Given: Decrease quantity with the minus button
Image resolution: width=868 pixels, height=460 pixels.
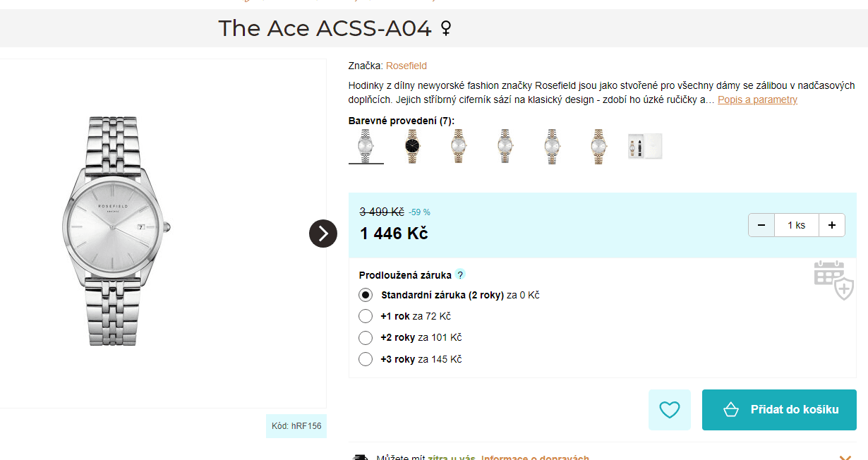Looking at the screenshot, I should (x=761, y=225).
